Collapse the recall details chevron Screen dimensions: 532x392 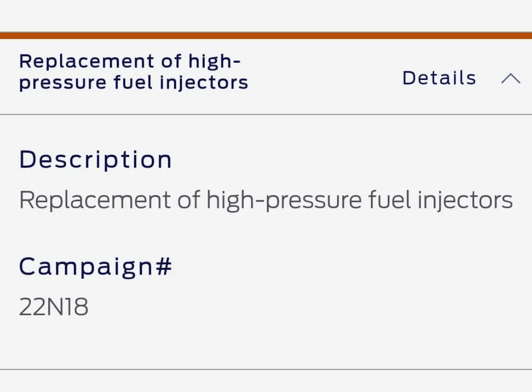coord(510,79)
